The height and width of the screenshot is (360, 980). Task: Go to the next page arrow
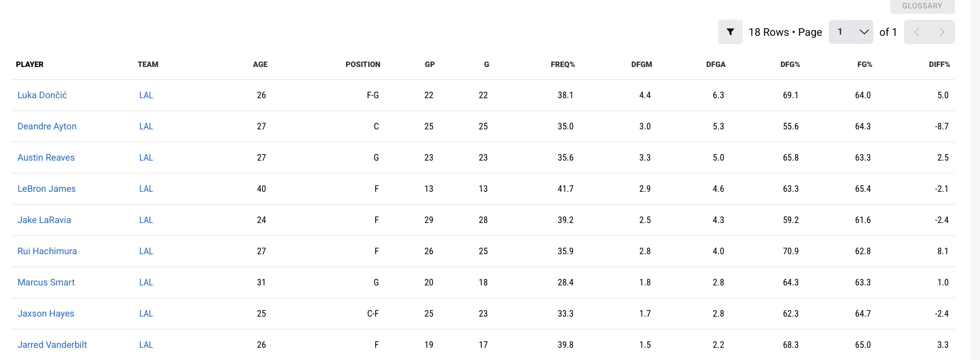(942, 32)
